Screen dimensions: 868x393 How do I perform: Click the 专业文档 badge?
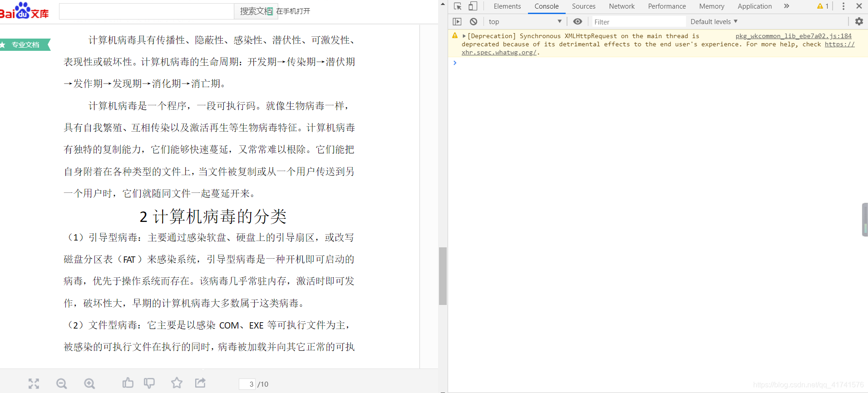coord(25,45)
